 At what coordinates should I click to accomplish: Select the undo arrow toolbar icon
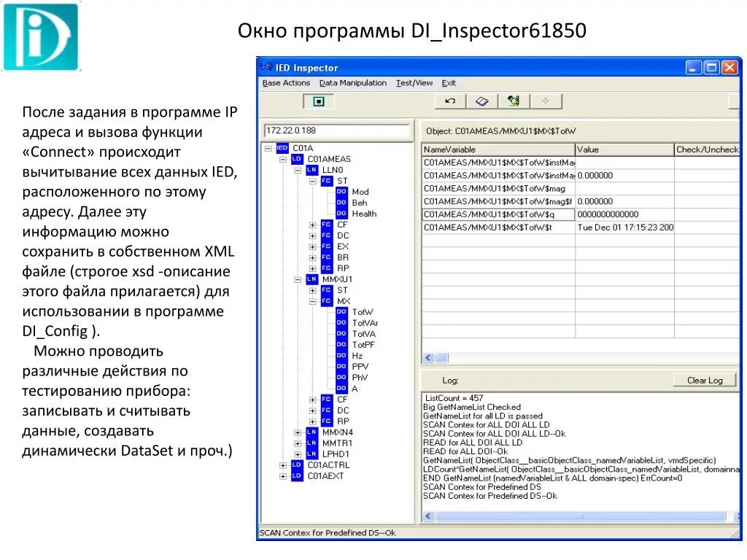click(x=449, y=101)
